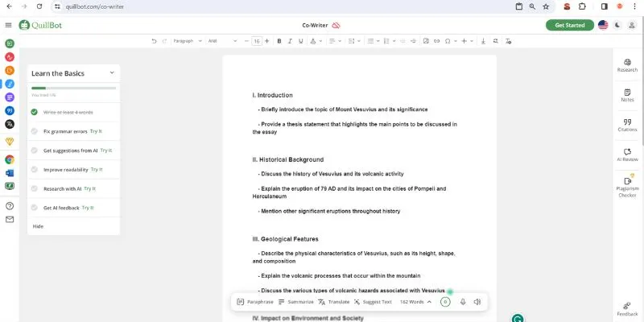Open the text color dropdown
Image resolution: width=644 pixels, height=322 pixels.
pyautogui.click(x=316, y=41)
